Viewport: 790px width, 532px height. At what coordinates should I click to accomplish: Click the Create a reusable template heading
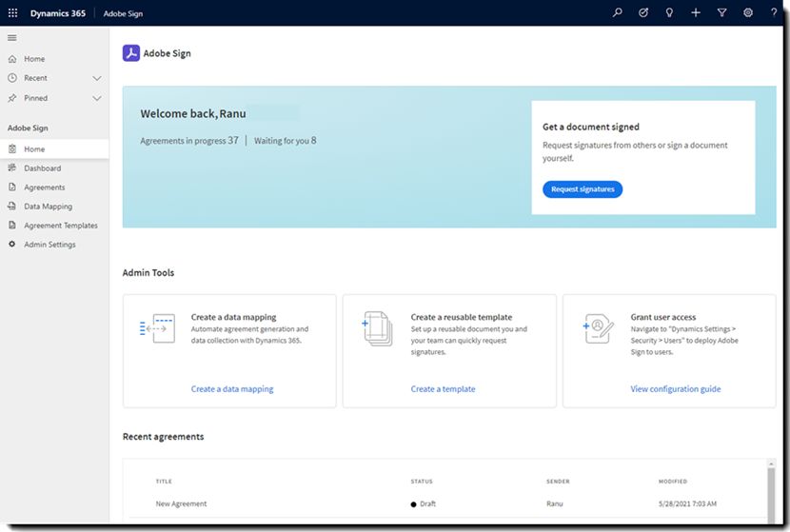(461, 317)
